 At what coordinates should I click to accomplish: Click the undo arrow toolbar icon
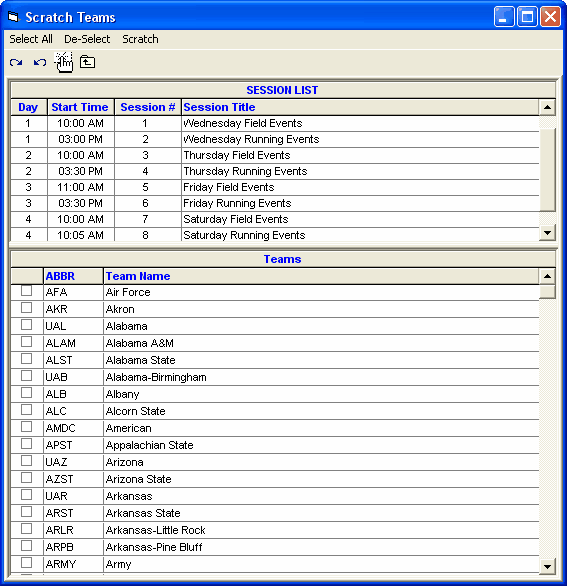pyautogui.click(x=40, y=62)
